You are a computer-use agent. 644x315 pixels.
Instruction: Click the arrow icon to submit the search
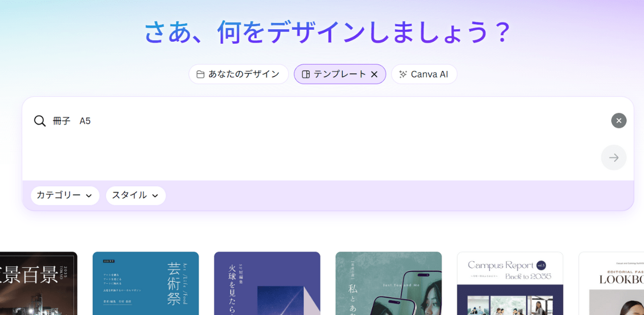pyautogui.click(x=614, y=157)
